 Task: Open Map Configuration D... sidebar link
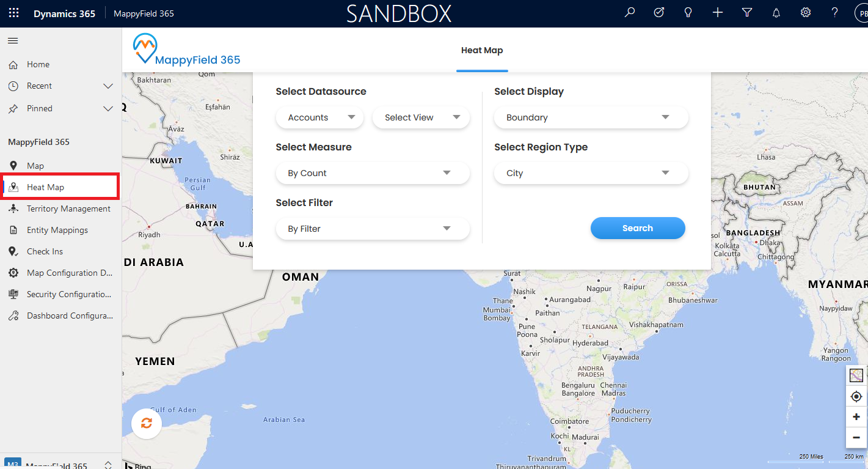pos(70,273)
